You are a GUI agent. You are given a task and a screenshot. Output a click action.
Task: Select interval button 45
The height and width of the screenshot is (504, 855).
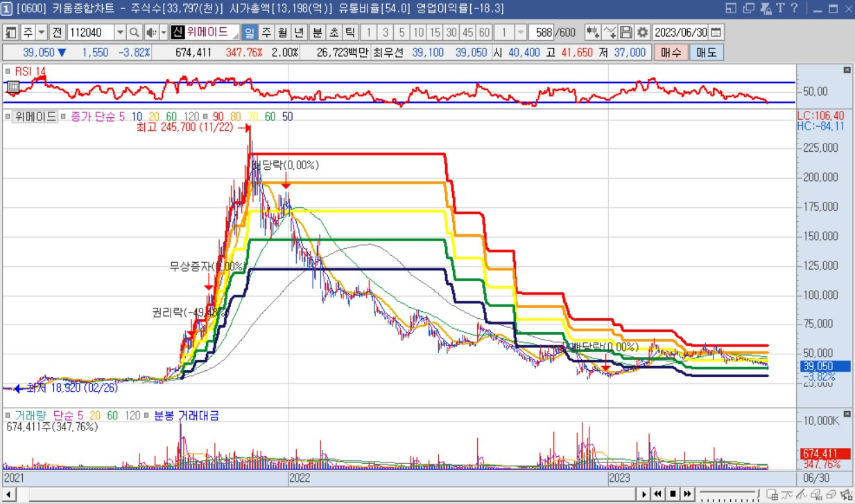click(x=467, y=33)
